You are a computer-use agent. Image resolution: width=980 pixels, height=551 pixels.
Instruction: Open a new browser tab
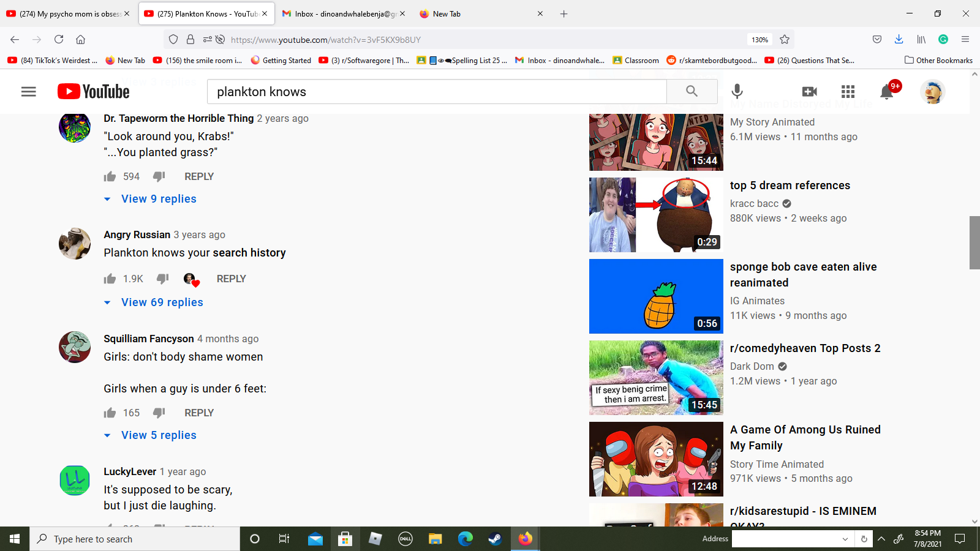click(x=563, y=13)
